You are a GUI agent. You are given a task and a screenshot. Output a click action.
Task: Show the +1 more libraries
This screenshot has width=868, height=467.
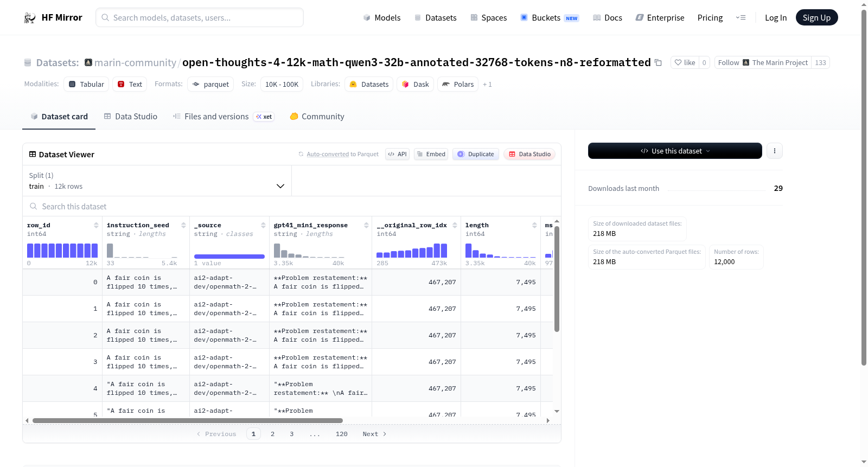click(487, 84)
